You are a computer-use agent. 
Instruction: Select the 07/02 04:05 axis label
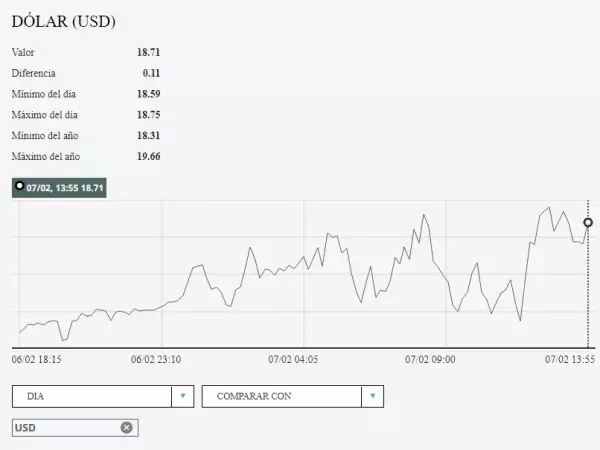click(293, 358)
